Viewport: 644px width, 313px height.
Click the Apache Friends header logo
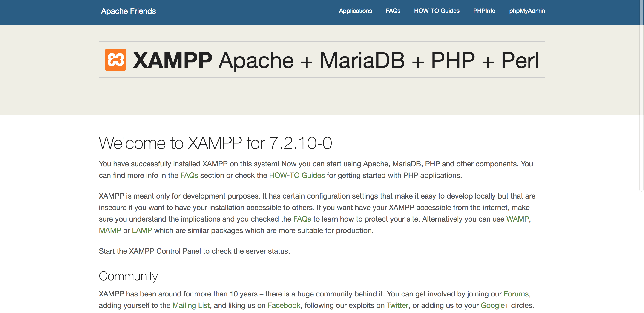(x=128, y=11)
